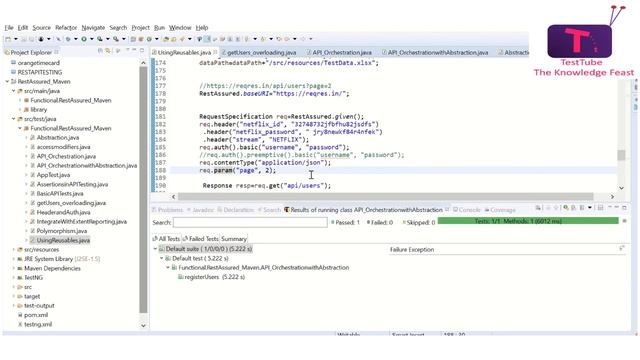
Task: Switch to API_OrchestrationwithAbstraction.java editor tab
Action: point(436,53)
